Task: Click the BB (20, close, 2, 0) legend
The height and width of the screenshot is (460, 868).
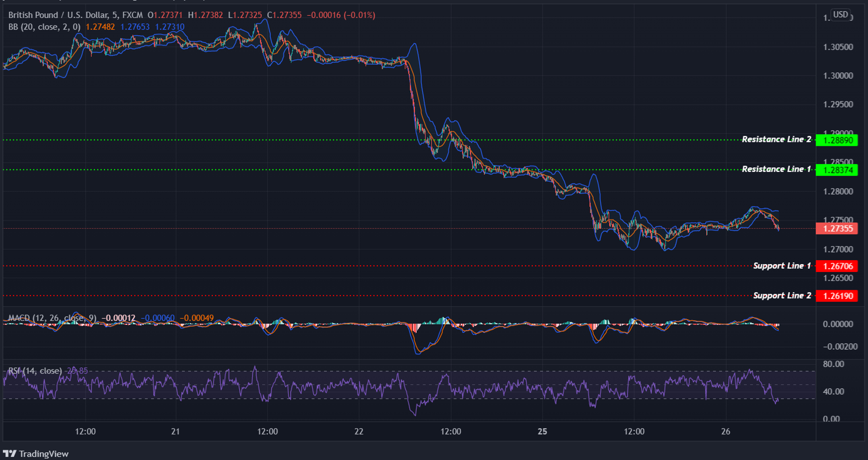Action: pyautogui.click(x=44, y=27)
